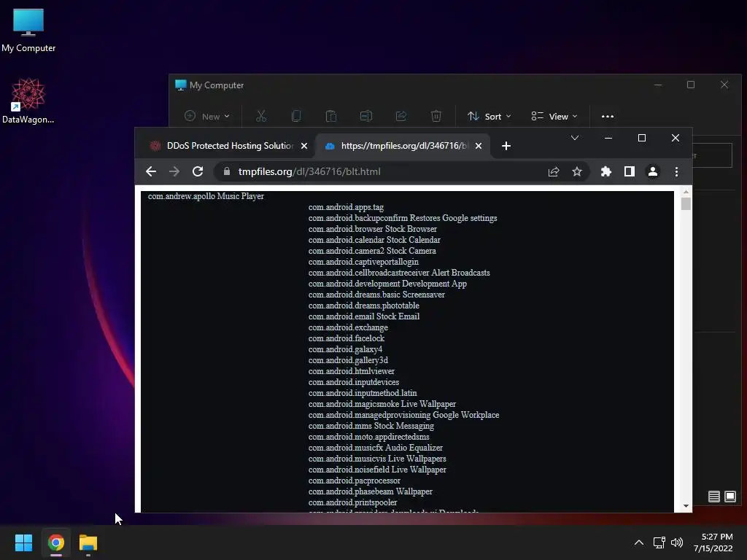Open Chrome three-dot menu
Viewport: 747px width, 560px height.
[676, 171]
